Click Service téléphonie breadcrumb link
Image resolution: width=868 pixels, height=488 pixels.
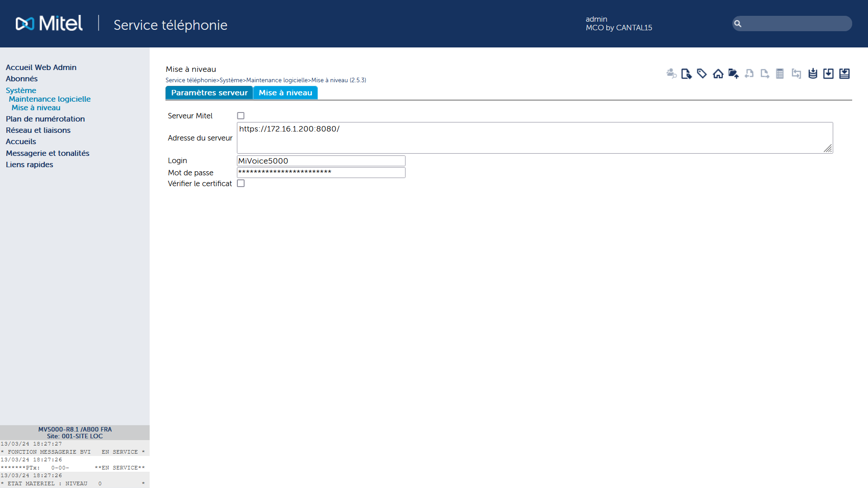pos(191,80)
